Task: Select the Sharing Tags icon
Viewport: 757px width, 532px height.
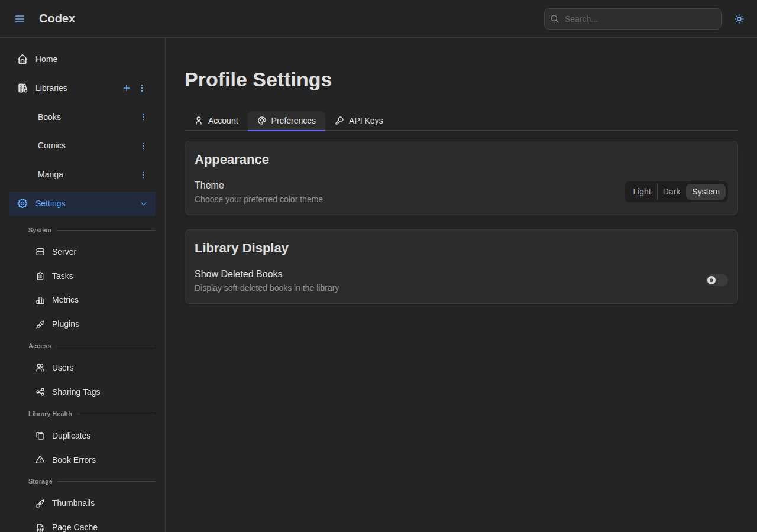Action: click(x=40, y=392)
